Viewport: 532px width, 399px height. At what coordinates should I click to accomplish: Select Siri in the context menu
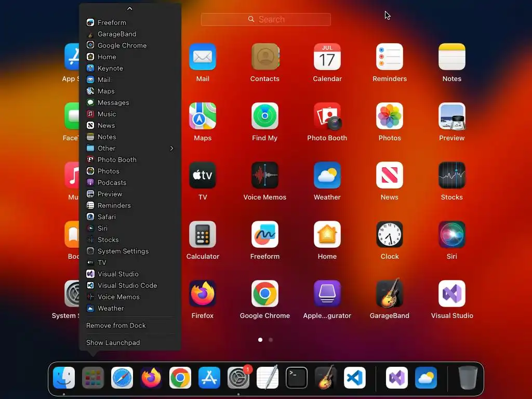pos(130,228)
